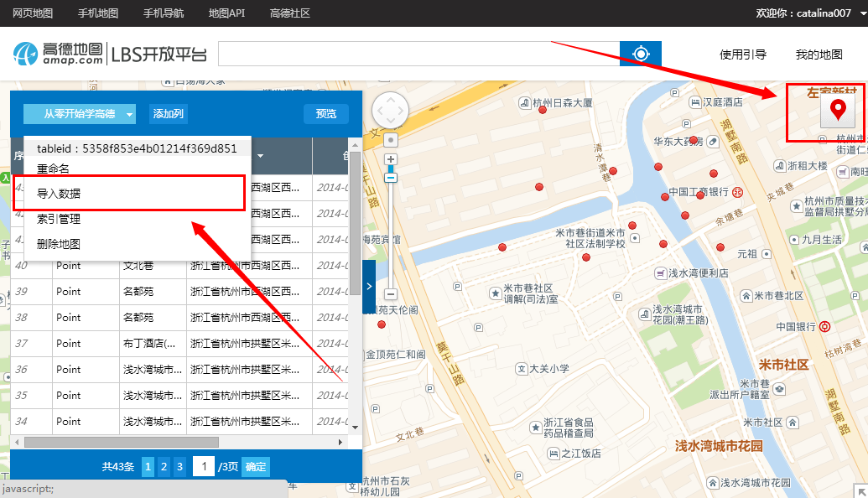This screenshot has width=868, height=498.
Task: Open 地图API in the top bar
Action: coord(226,13)
